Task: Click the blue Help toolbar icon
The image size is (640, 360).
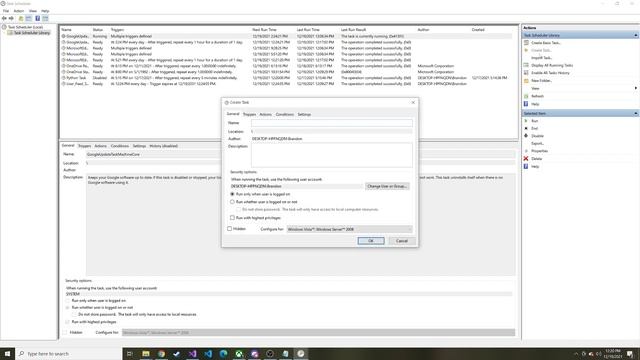Action: (x=38, y=18)
